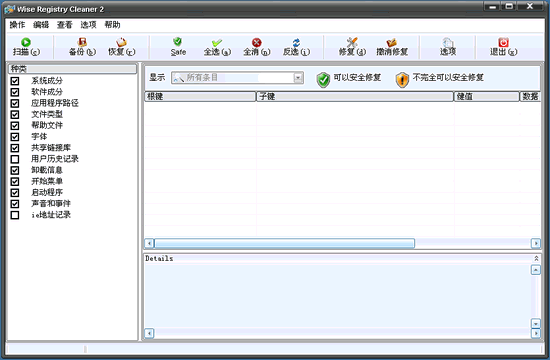Click the 种类 list header
This screenshot has width=550, height=360.
pos(72,69)
